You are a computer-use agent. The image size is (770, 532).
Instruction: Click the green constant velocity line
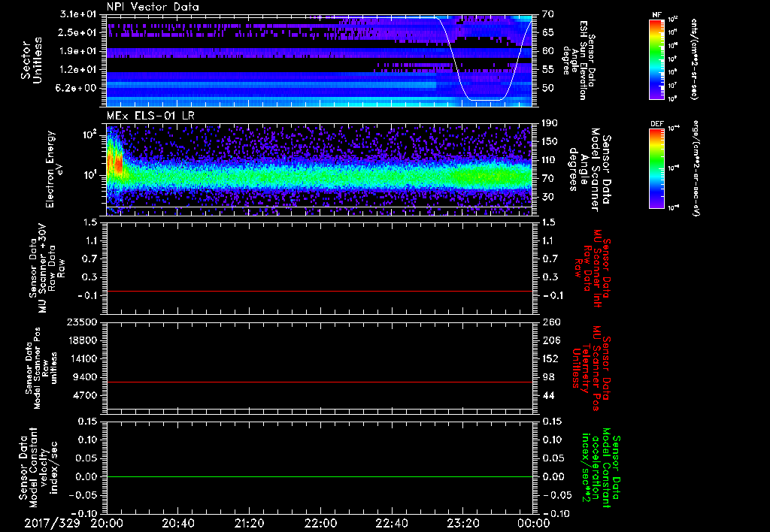pyautogui.click(x=320, y=476)
